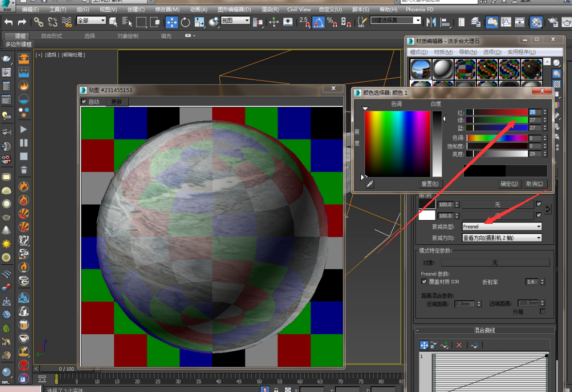This screenshot has height=392, width=572.
Task: Cancel color selection with 取消 button
Action: pos(535,184)
